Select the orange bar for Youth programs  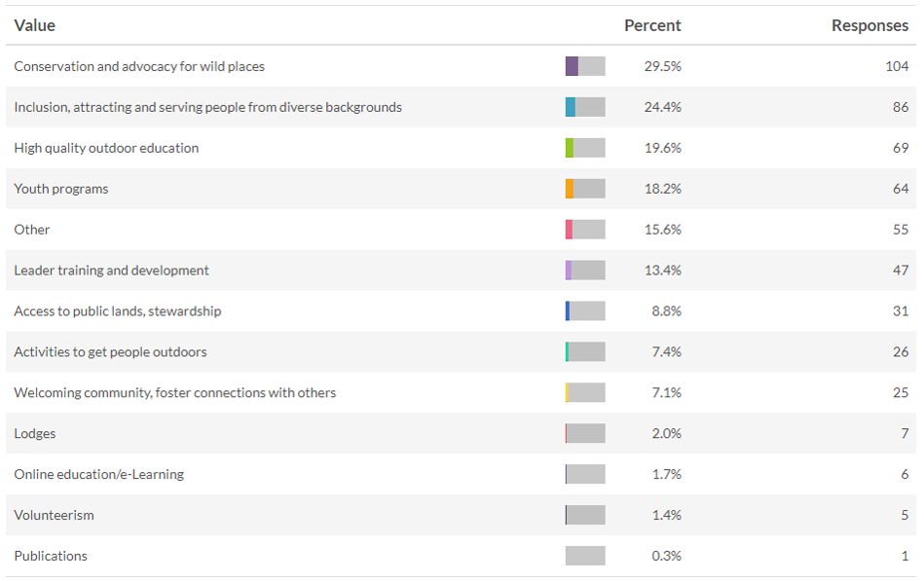[x=570, y=189]
